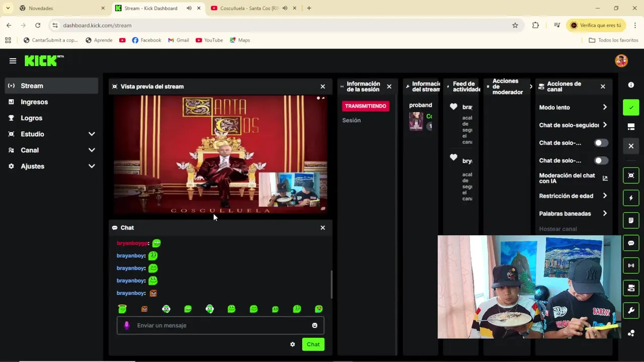The height and width of the screenshot is (362, 644).
Task: Click the three-dots icon at the sidebar bottom
Action: [631, 333]
